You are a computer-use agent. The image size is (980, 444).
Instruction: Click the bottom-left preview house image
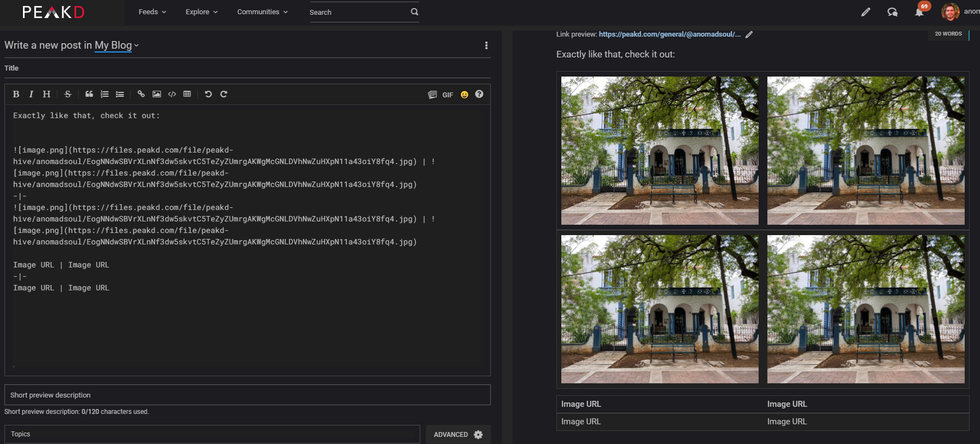coord(660,309)
